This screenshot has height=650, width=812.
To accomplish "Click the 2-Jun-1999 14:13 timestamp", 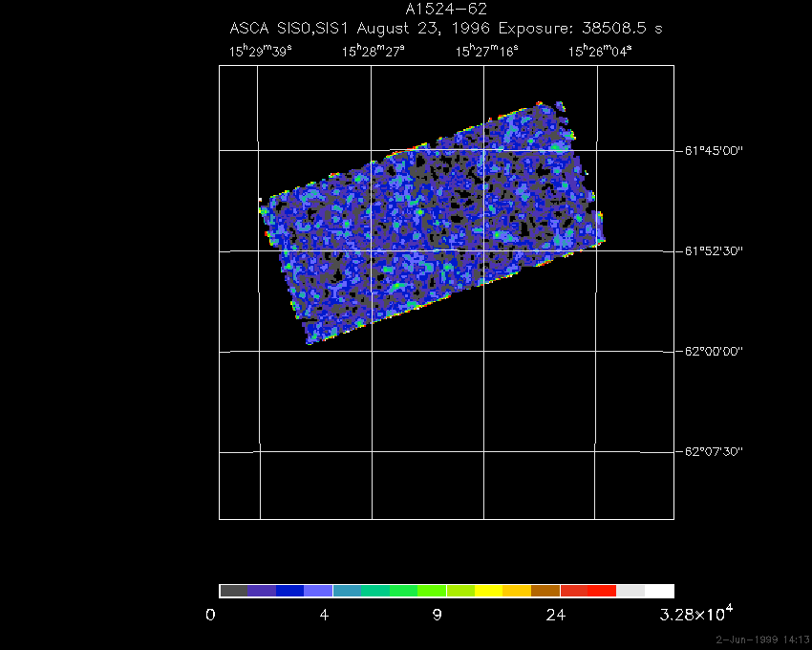I will tap(763, 639).
